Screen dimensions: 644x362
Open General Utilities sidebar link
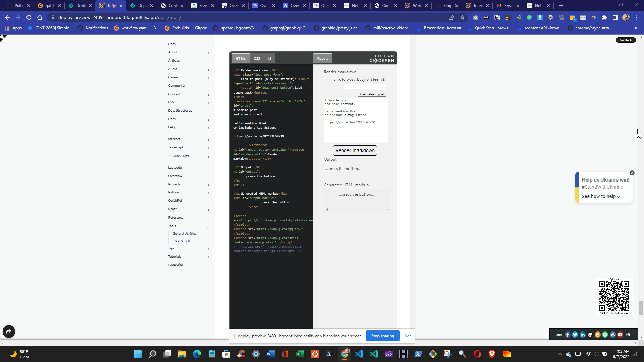pyautogui.click(x=184, y=234)
